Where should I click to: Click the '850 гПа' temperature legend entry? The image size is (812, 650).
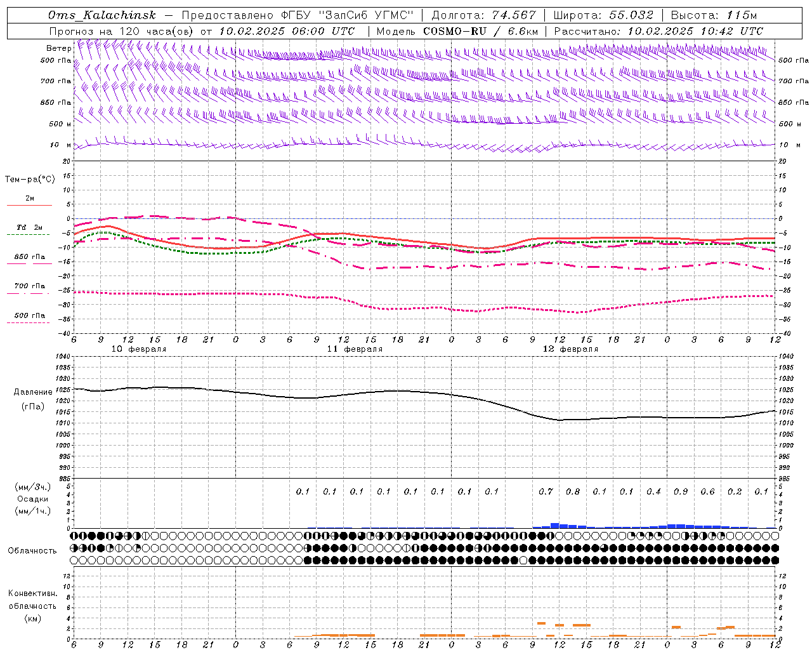[x=30, y=257]
